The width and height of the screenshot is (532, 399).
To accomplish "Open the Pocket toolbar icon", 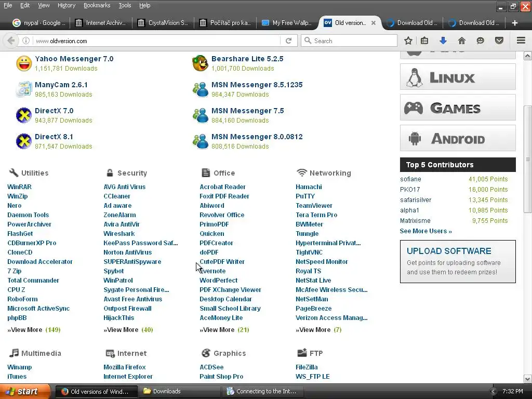I will click(499, 41).
